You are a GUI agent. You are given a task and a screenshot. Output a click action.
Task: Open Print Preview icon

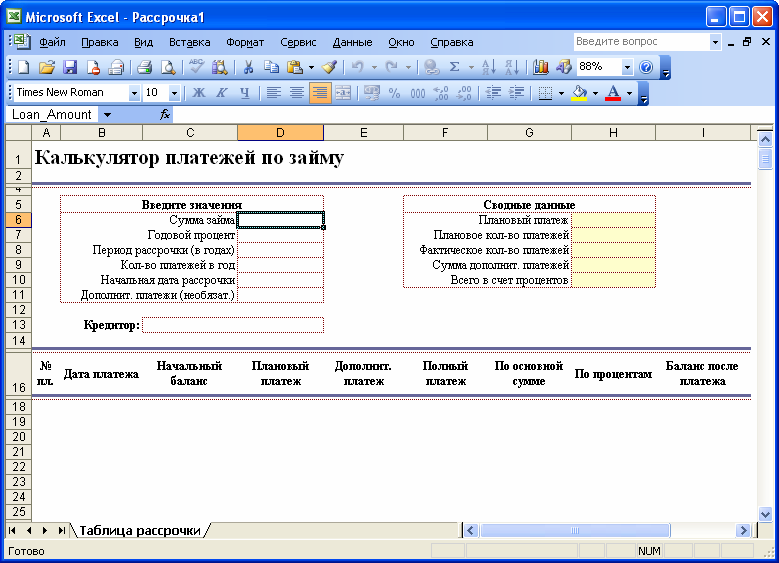[168, 67]
